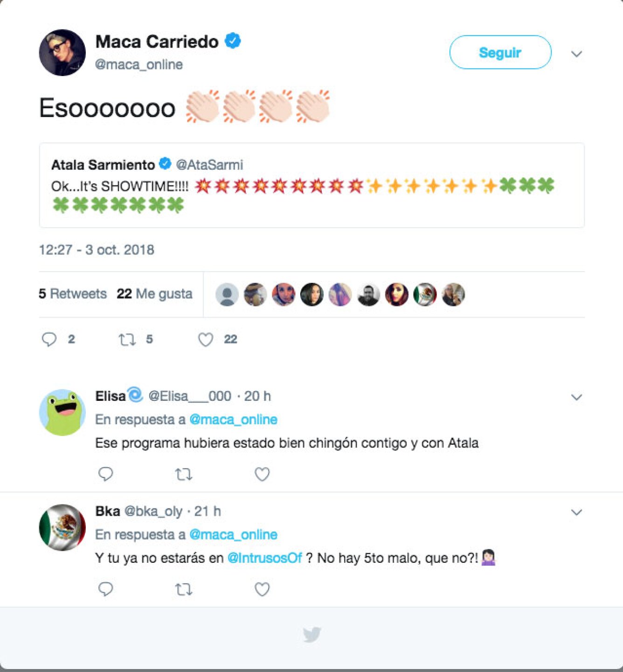
Task: Expand options chevron on Elisa's reply
Action: point(576,397)
